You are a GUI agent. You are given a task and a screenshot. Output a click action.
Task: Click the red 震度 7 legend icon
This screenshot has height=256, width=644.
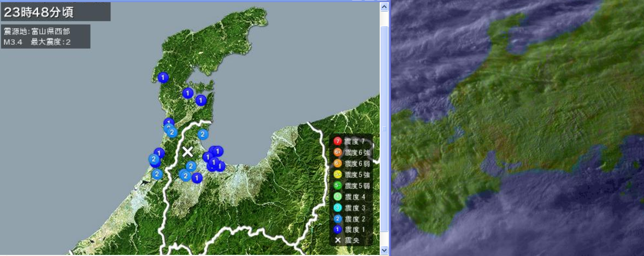coord(338,141)
